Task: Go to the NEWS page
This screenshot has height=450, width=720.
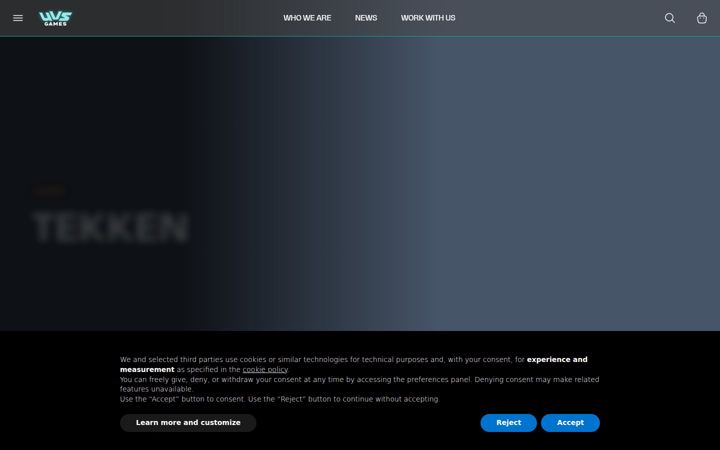Action: 366,18
